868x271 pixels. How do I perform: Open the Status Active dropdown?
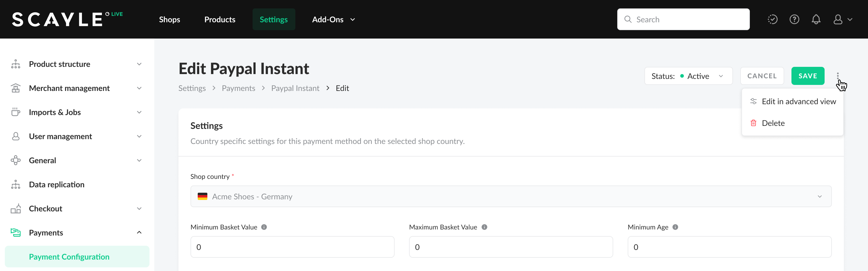(688, 76)
